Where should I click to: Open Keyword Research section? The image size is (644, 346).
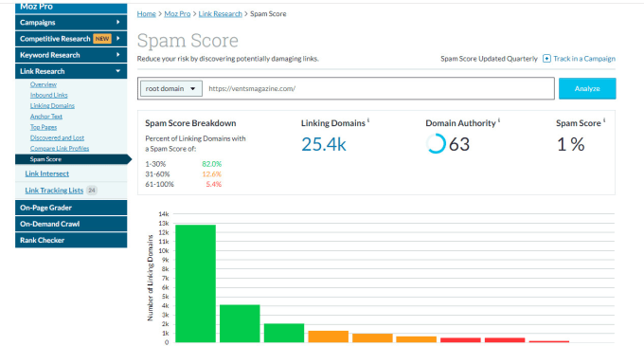coord(71,55)
